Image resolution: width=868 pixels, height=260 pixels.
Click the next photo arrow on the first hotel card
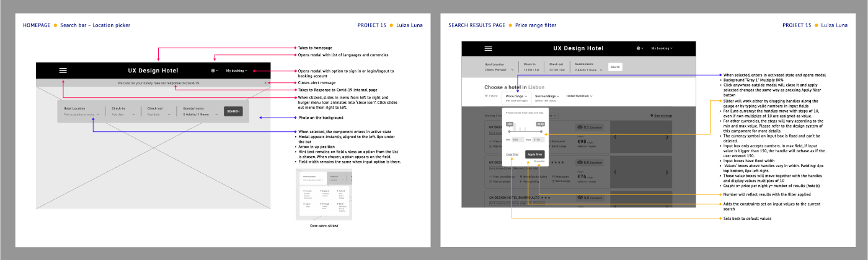pos(666,136)
